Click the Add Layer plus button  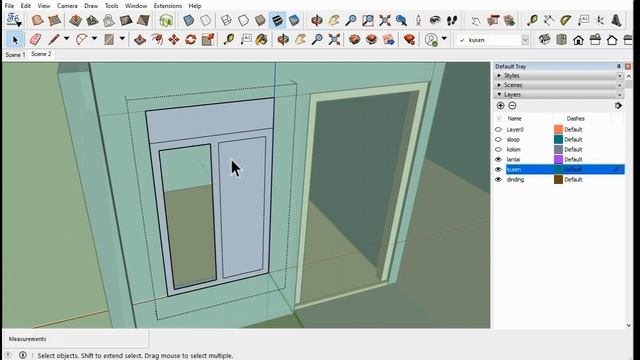(x=500, y=106)
